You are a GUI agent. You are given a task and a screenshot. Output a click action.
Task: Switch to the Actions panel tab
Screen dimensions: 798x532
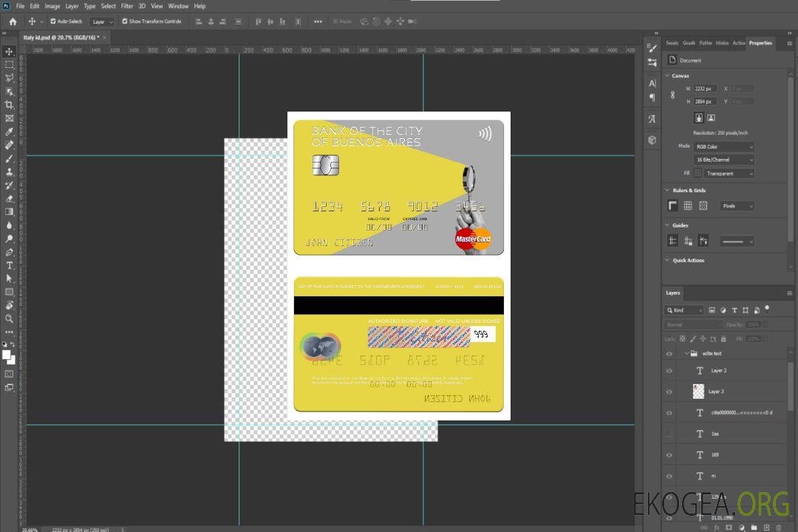point(739,43)
